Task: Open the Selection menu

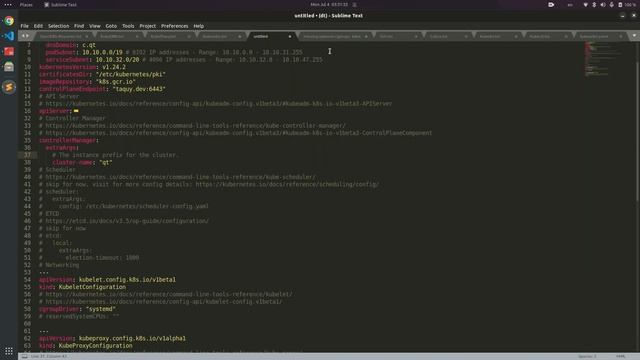Action: click(58, 26)
